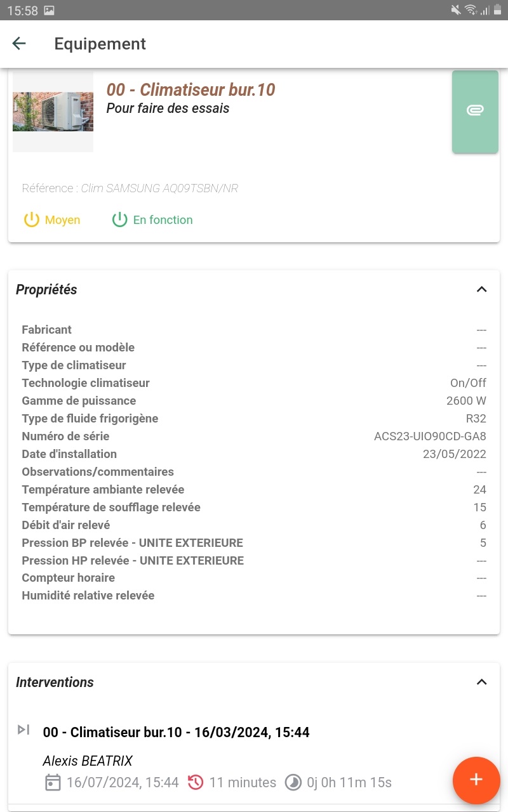This screenshot has width=508, height=812.
Task: Tap the red history clock icon
Action: 196,782
